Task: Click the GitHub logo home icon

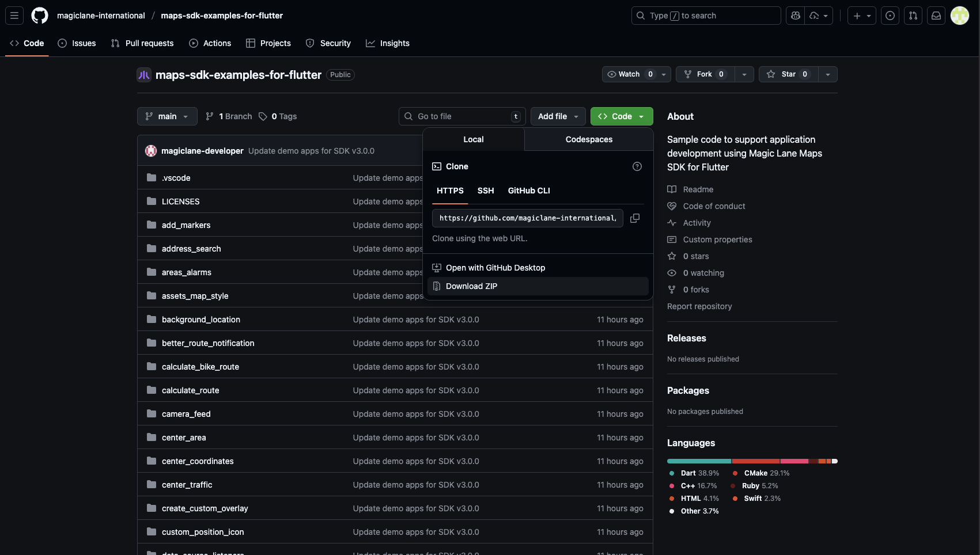Action: coord(40,16)
